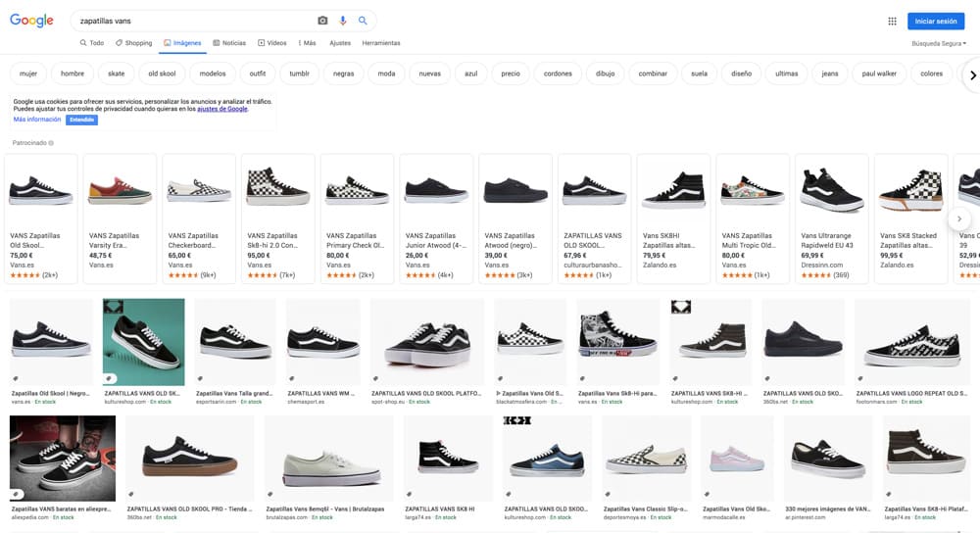This screenshot has height=533, width=980.
Task: Open aliexpedia.com VANS baratas image
Action: point(63,458)
